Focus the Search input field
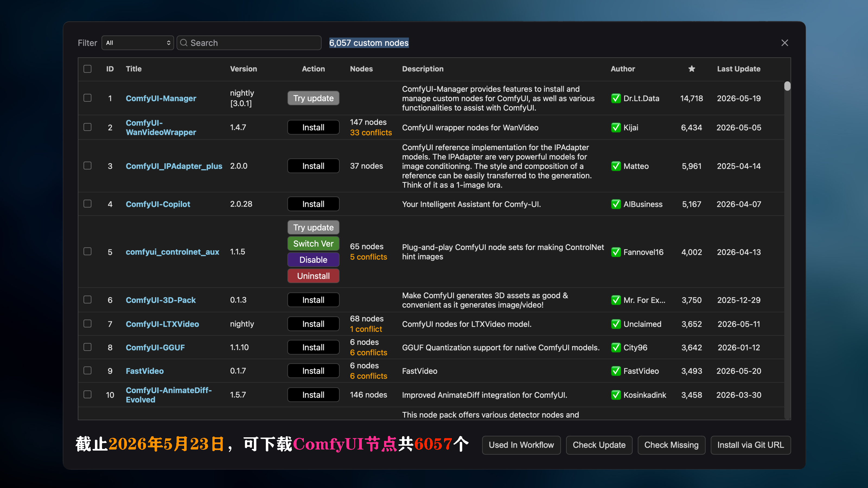This screenshot has width=868, height=488. click(249, 43)
